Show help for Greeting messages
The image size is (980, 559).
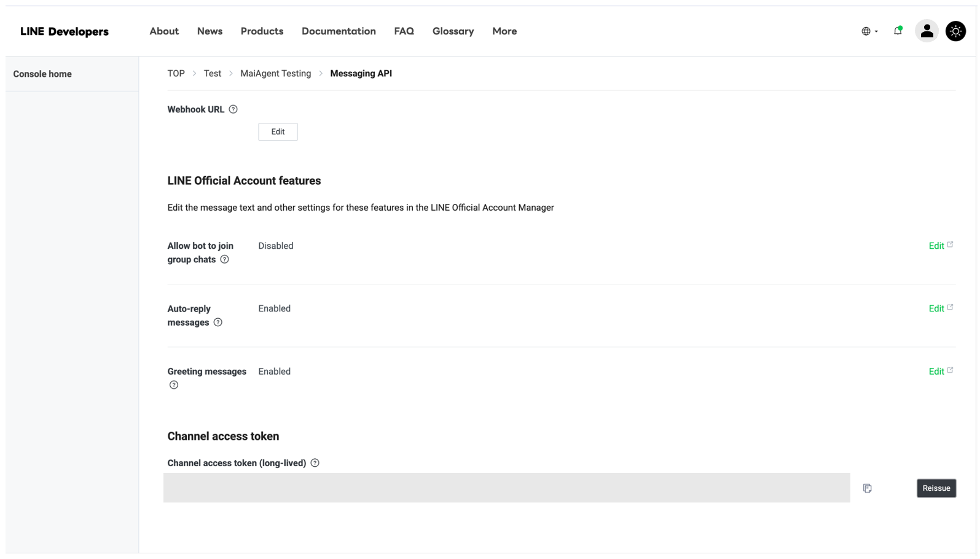pos(174,385)
